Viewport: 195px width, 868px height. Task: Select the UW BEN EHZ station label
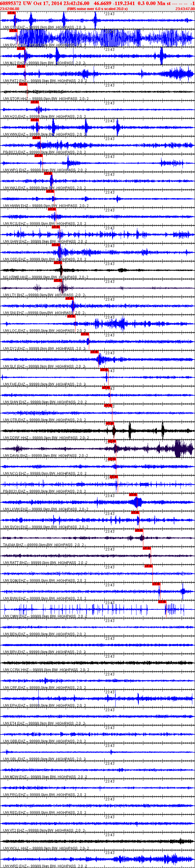(45, 634)
